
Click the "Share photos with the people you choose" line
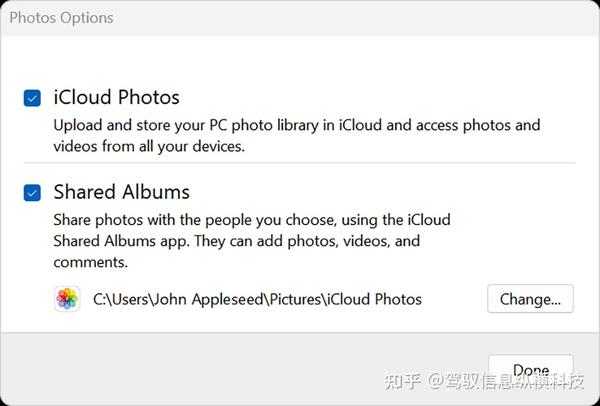pyautogui.click(x=251, y=219)
